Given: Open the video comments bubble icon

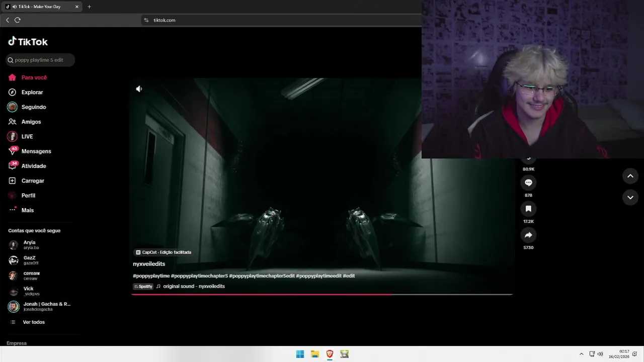Looking at the screenshot, I should [x=528, y=183].
